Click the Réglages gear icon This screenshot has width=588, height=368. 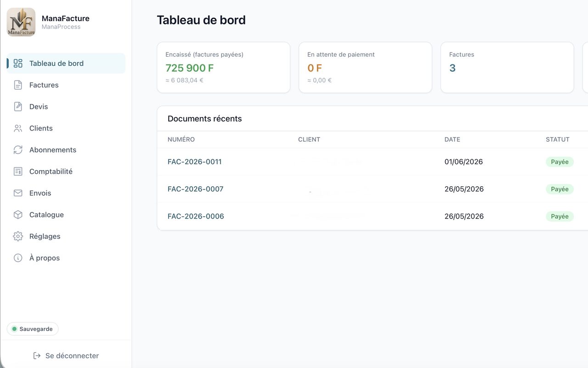(x=18, y=236)
